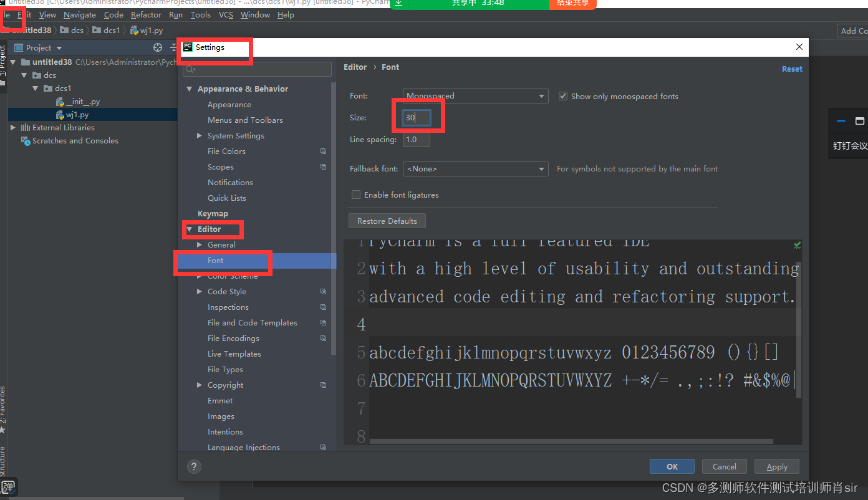The height and width of the screenshot is (500, 868).
Task: Collapse the Editor settings section
Action: [190, 229]
